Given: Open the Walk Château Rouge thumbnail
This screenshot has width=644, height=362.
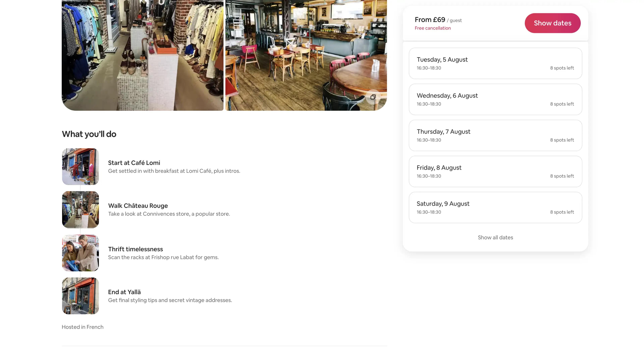Looking at the screenshot, I should point(80,210).
